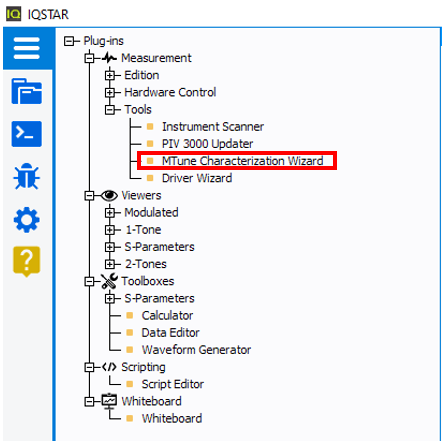Select the Calculator toolbox item
The image size is (442, 441).
click(167, 315)
